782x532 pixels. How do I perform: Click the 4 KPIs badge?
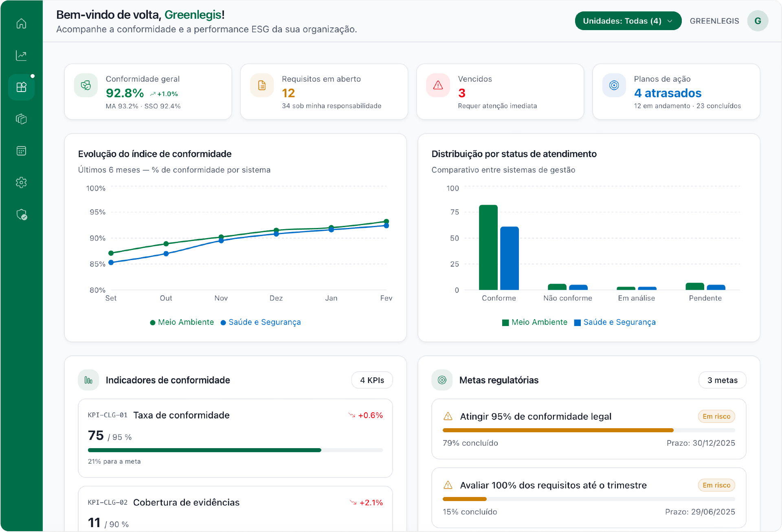coord(372,380)
